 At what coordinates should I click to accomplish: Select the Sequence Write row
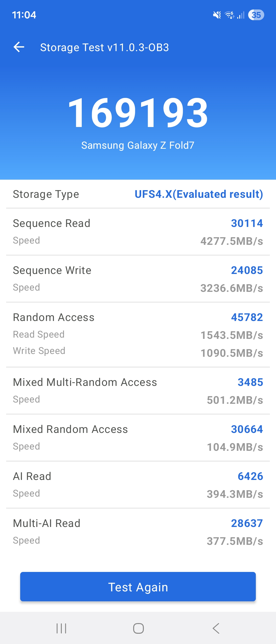tap(138, 279)
